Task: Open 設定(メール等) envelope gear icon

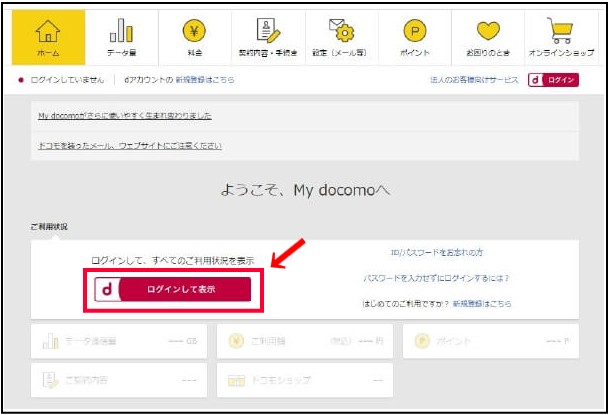Action: click(341, 30)
